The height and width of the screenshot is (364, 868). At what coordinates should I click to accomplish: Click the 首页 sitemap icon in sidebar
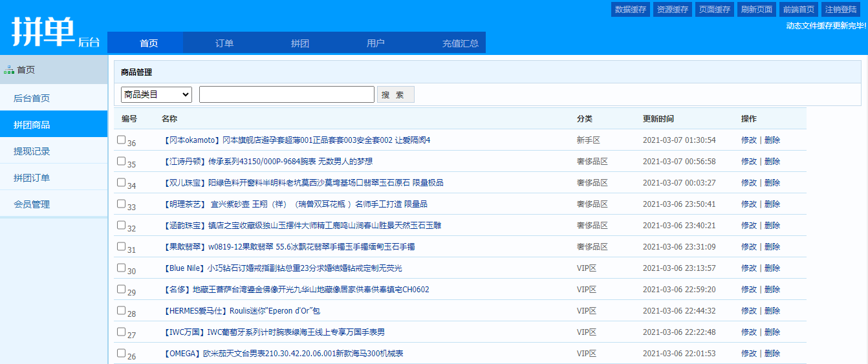pyautogui.click(x=9, y=70)
